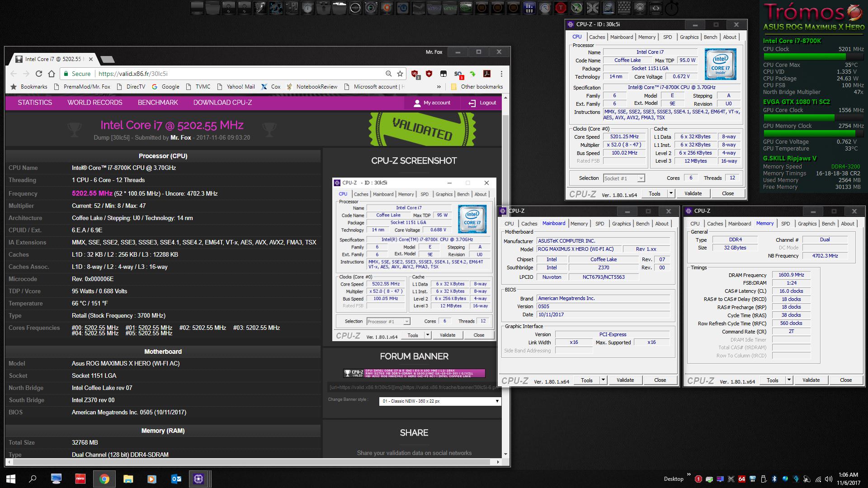Open the Other bookmarks folder
Viewport: 868px width, 488px height.
477,87
